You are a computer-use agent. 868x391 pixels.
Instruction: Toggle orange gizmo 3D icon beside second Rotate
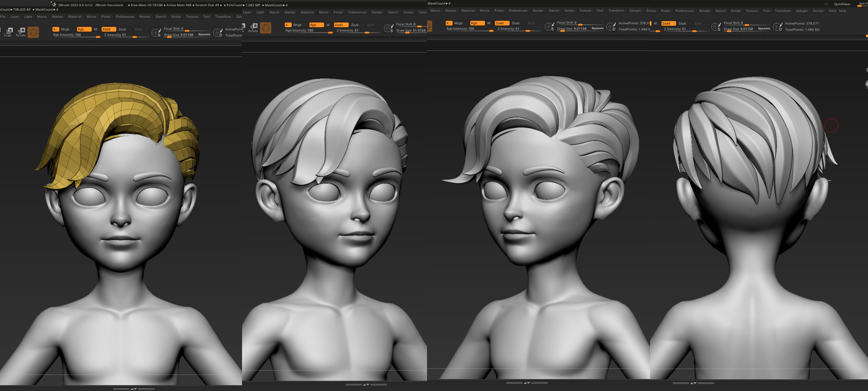[x=266, y=28]
